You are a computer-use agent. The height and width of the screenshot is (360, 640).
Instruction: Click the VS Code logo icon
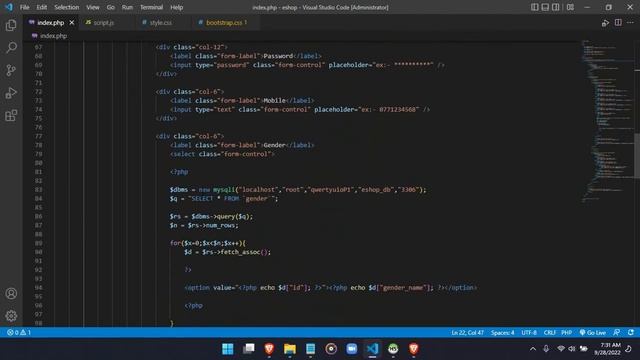[9, 7]
